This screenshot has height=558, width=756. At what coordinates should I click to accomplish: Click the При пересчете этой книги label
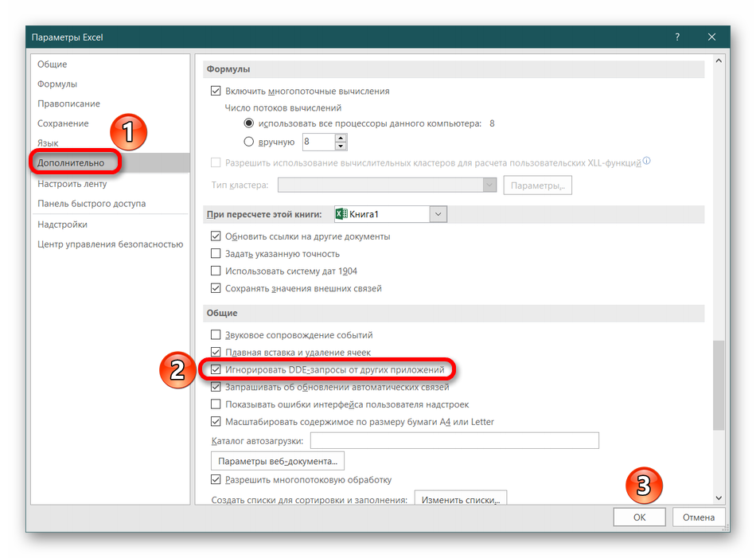click(x=264, y=214)
